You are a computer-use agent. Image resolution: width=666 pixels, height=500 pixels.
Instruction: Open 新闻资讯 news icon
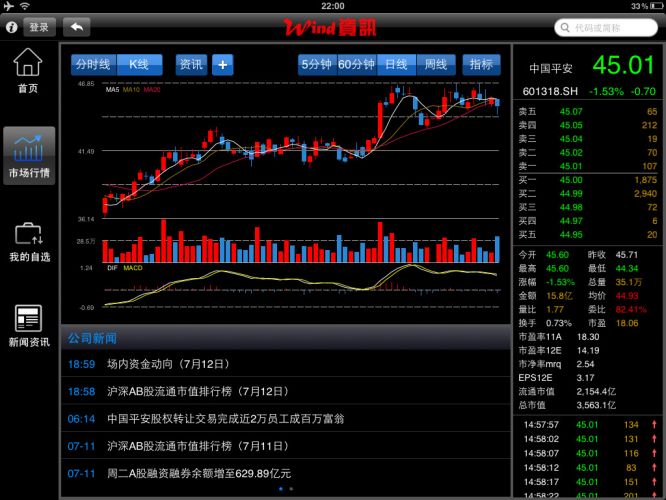(x=28, y=325)
